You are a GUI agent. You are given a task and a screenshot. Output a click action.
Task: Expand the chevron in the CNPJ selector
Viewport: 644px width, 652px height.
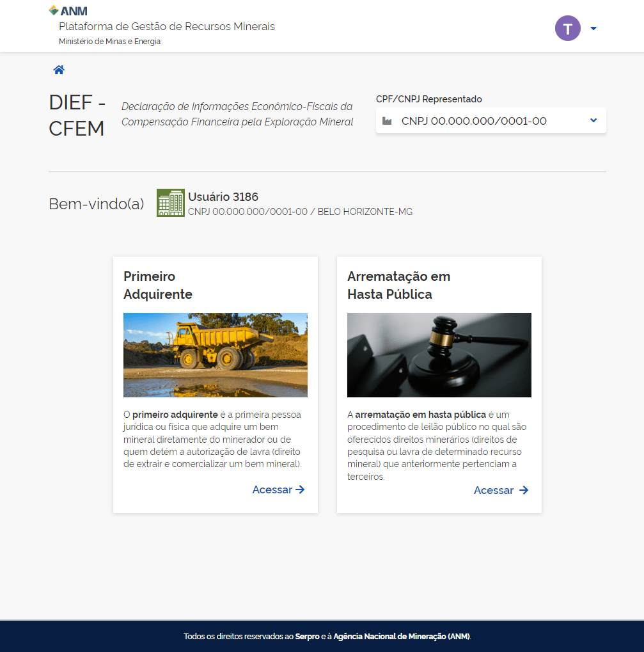point(593,120)
